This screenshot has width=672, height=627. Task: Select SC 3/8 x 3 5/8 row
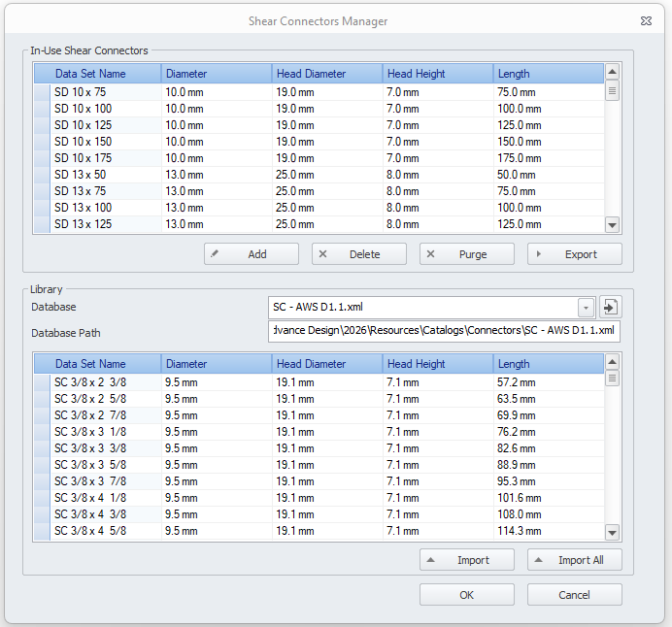(319, 465)
